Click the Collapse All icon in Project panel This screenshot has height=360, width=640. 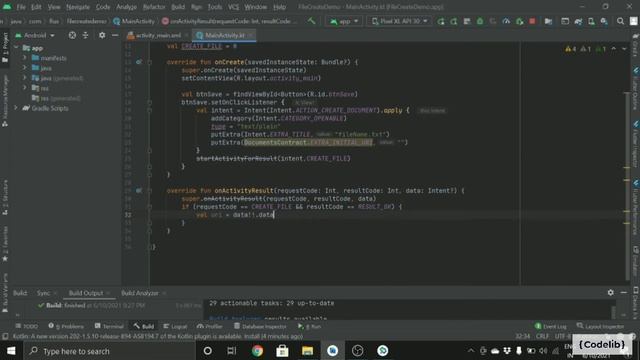(x=85, y=36)
